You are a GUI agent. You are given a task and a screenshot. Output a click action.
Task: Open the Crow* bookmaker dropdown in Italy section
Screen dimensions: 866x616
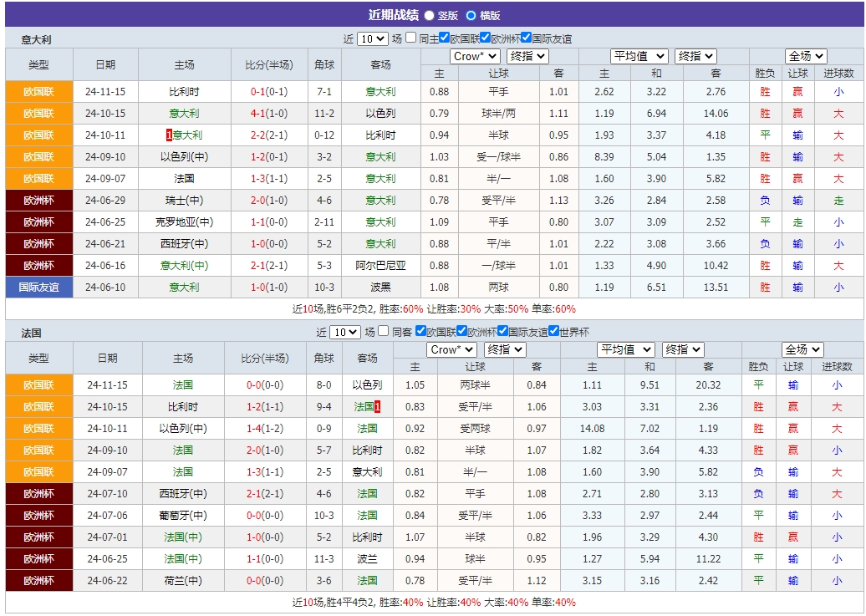(474, 57)
